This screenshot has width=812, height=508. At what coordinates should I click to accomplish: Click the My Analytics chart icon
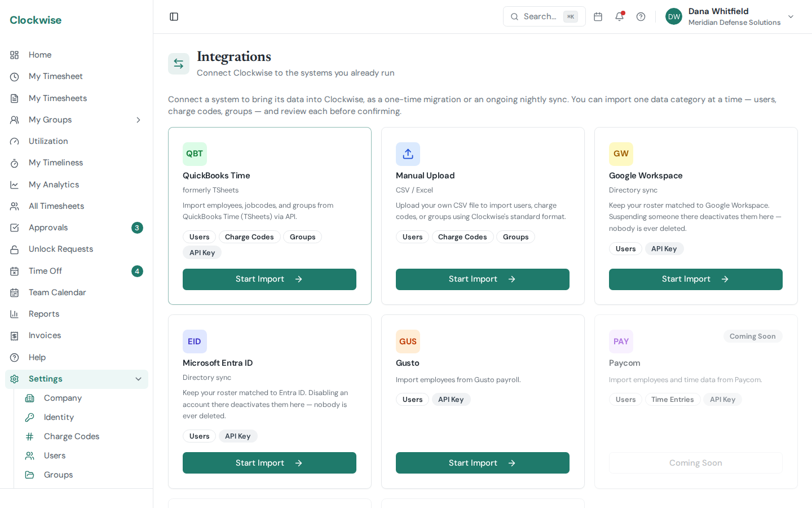point(15,185)
